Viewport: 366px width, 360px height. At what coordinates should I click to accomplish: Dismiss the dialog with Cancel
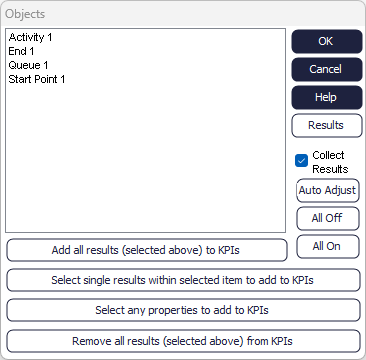(327, 69)
